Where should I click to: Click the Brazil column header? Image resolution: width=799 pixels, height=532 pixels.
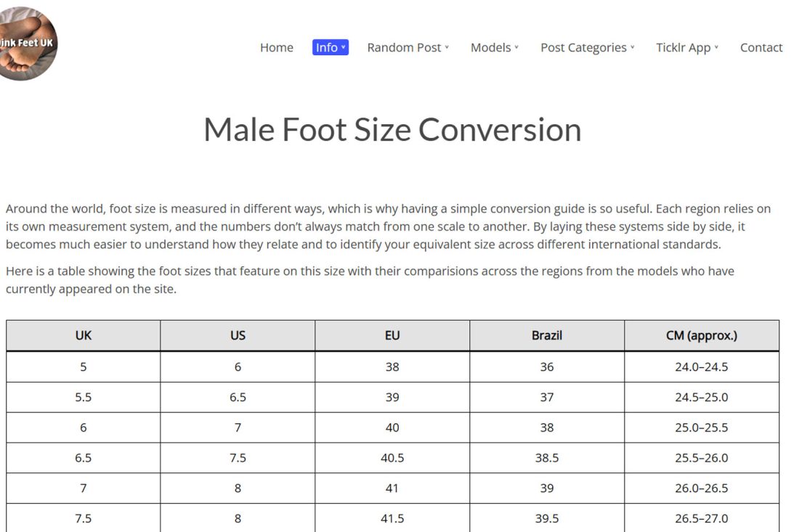pyautogui.click(x=547, y=335)
